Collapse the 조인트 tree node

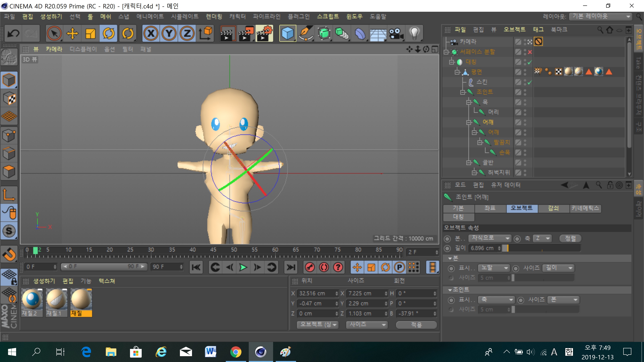coord(463,92)
